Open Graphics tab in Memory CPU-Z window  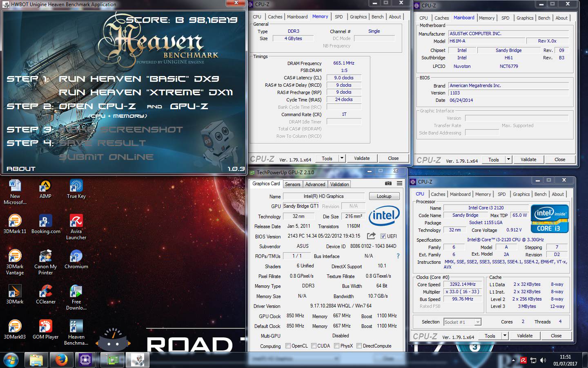click(x=358, y=17)
